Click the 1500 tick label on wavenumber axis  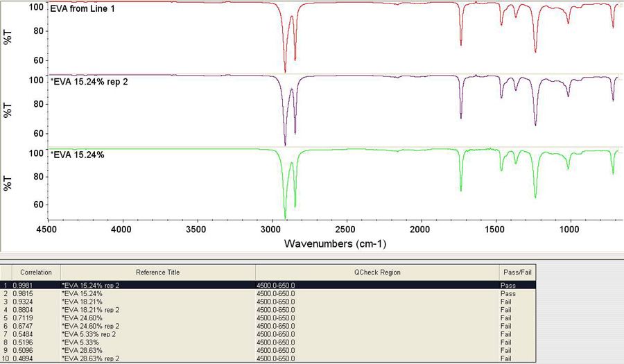click(496, 229)
